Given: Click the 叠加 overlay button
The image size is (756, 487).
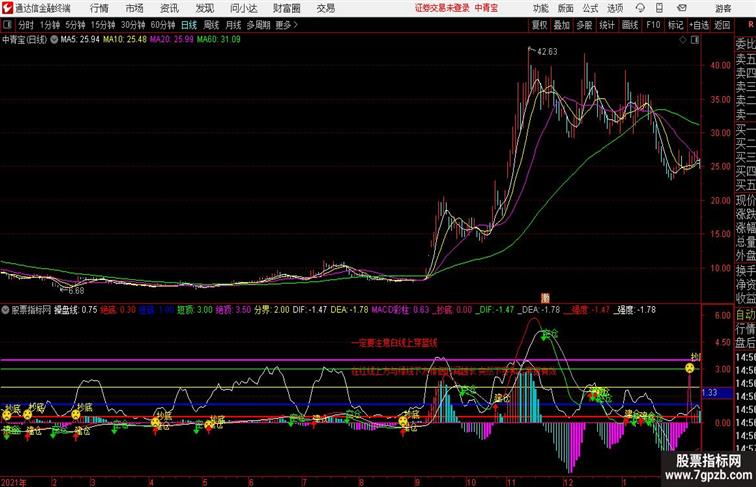Looking at the screenshot, I should (562, 25).
